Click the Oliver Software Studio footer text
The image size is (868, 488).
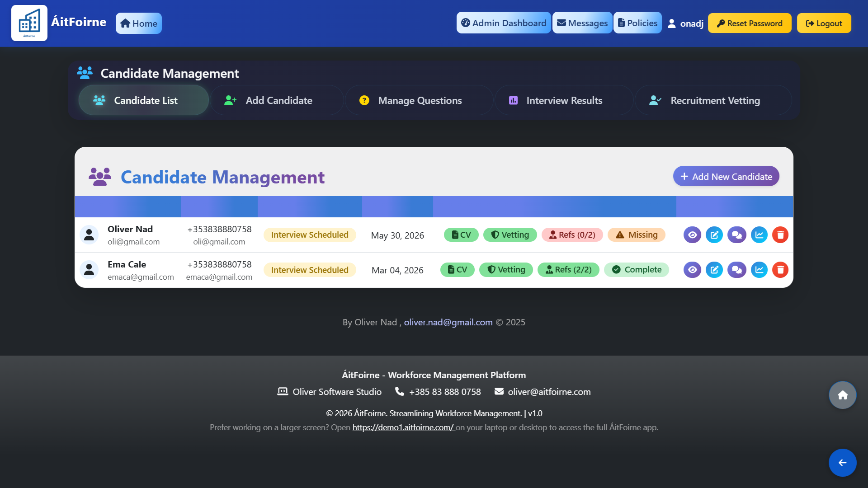click(337, 392)
